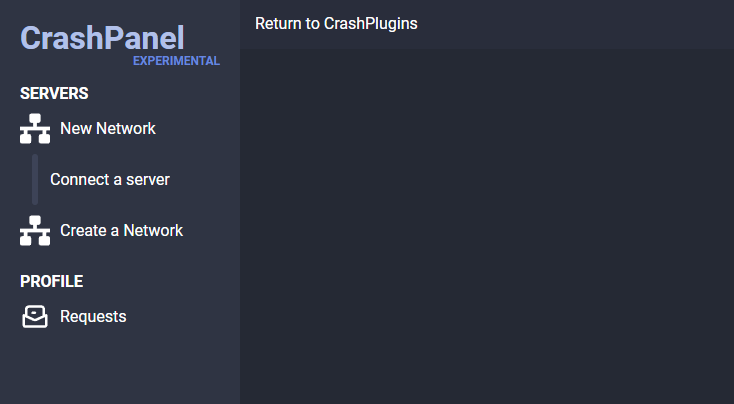
Task: Click the top navigation bar background
Action: [576, 24]
